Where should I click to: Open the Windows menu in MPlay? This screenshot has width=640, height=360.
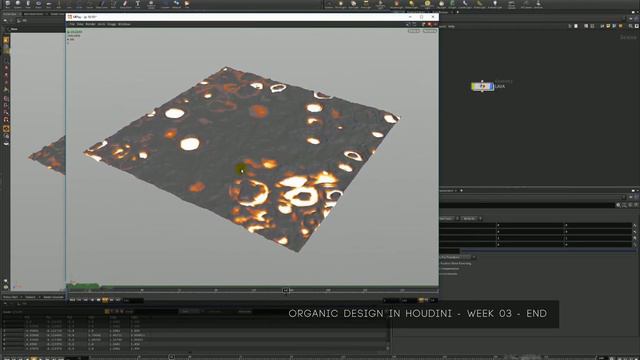pos(124,24)
